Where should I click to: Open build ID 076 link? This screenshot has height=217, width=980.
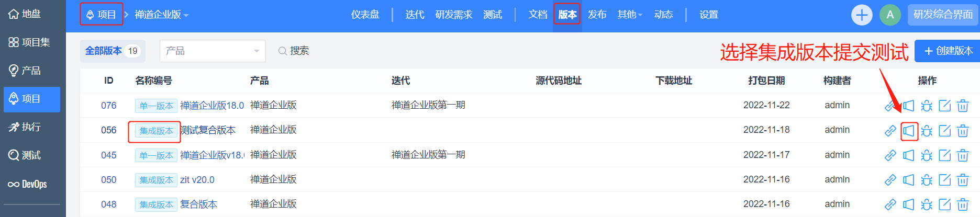109,106
